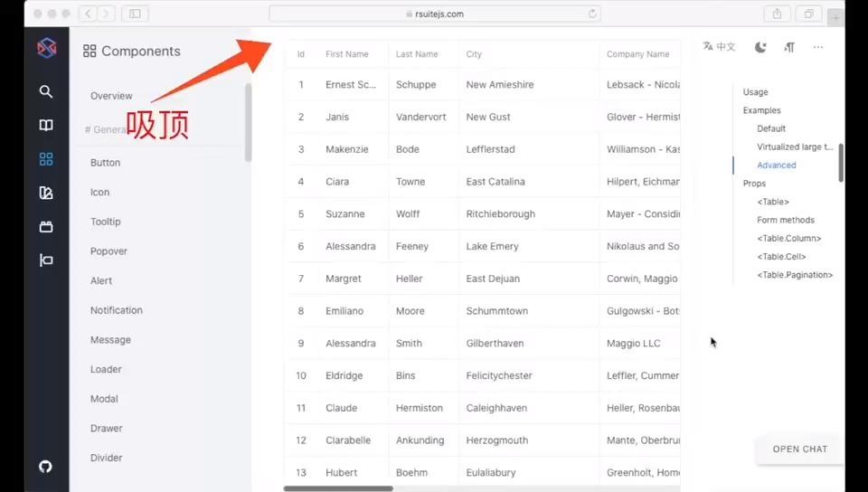Viewport: 868px width, 492px height.
Task: Jump to <Table.Pagination> props
Action: pyautogui.click(x=795, y=275)
